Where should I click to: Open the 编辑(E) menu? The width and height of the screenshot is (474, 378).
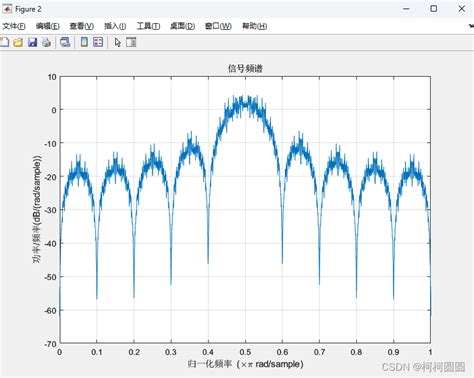48,26
